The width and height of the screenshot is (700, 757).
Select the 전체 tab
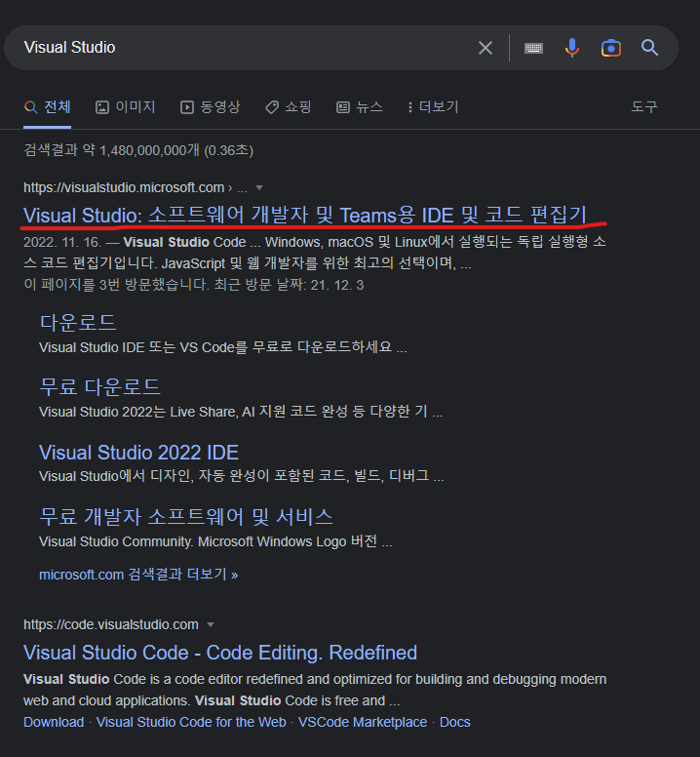pyautogui.click(x=47, y=106)
